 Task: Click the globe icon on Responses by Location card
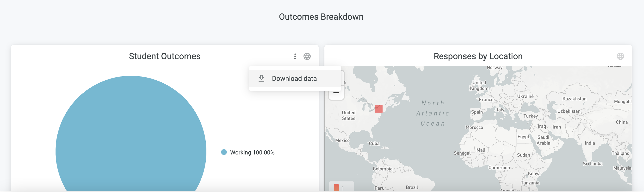pos(620,56)
